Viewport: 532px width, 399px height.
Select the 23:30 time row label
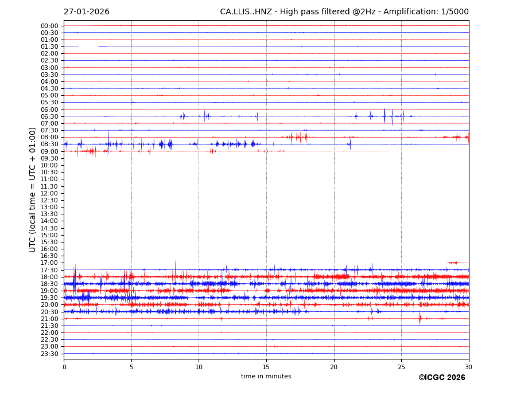tap(49, 354)
